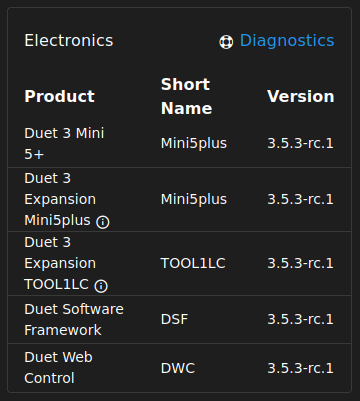360x401 pixels.
Task: Click the TOOL1LC short name cell
Action: point(193,263)
